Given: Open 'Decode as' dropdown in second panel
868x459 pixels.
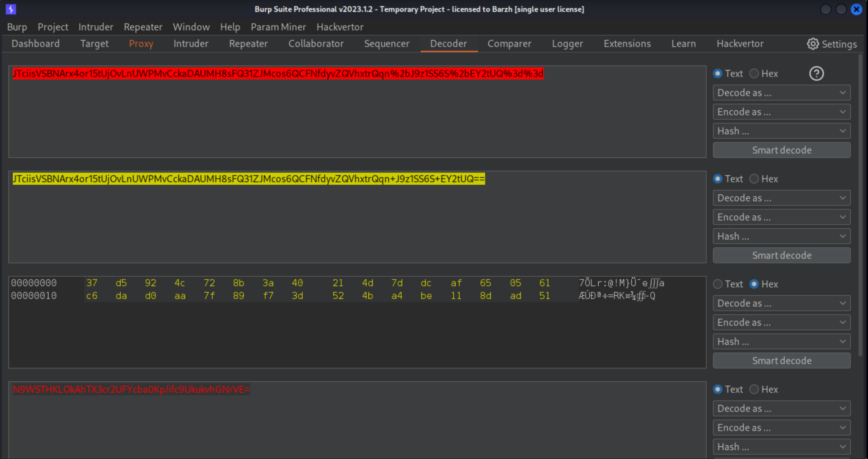Looking at the screenshot, I should (782, 198).
